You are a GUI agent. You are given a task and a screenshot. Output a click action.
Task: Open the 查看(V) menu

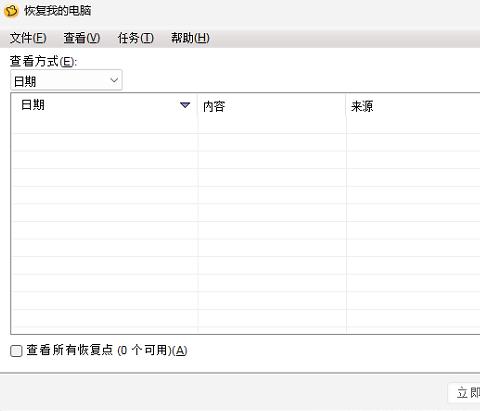pyautogui.click(x=82, y=38)
